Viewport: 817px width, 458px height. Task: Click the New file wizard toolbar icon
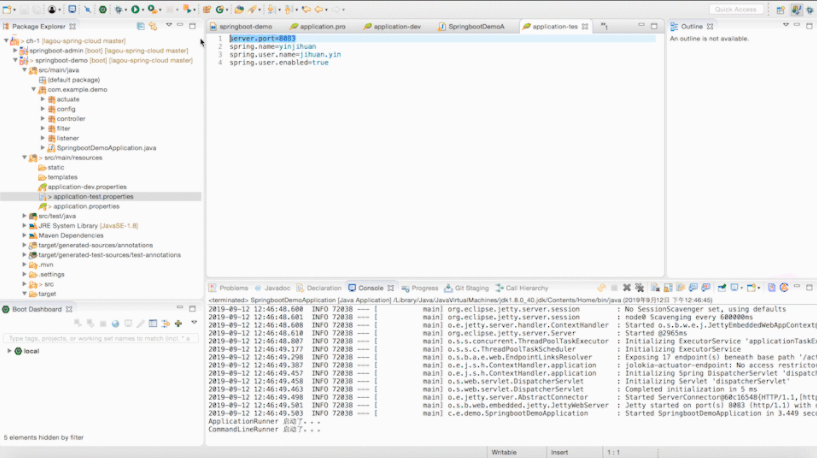pos(7,9)
